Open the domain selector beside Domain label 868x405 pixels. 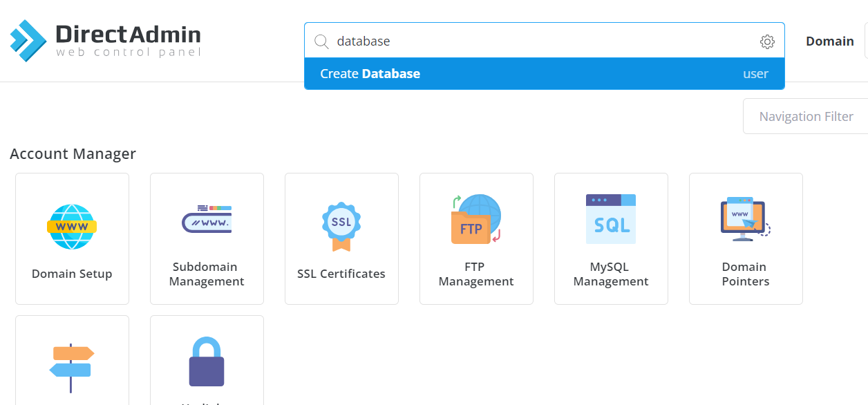pyautogui.click(x=866, y=41)
